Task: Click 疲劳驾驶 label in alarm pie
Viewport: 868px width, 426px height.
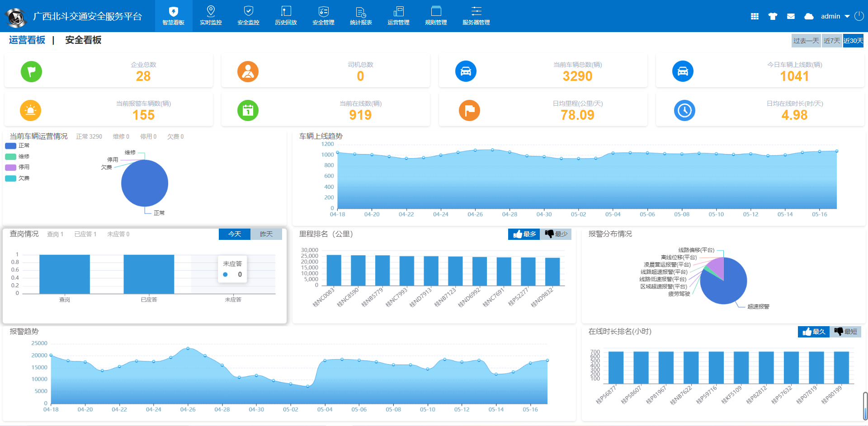Action: coord(679,294)
